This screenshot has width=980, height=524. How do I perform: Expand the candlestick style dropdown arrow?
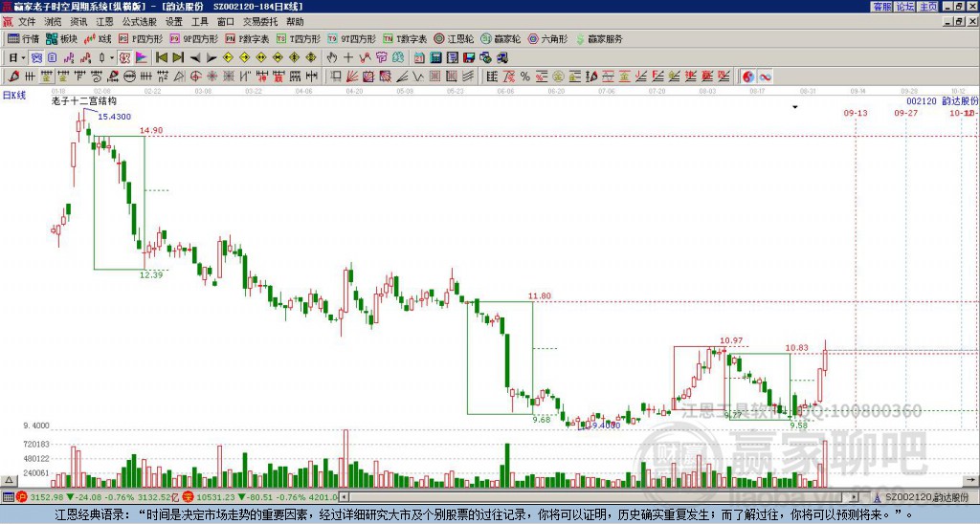112,58
